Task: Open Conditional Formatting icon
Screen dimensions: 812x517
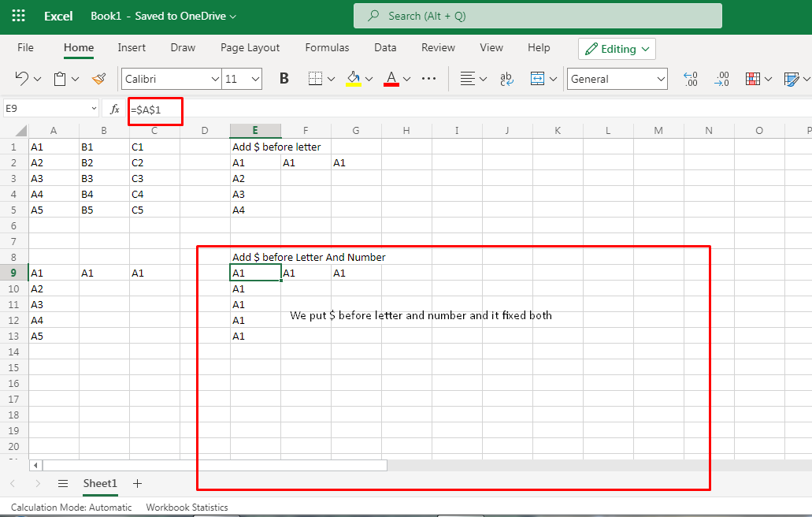Action: 752,79
